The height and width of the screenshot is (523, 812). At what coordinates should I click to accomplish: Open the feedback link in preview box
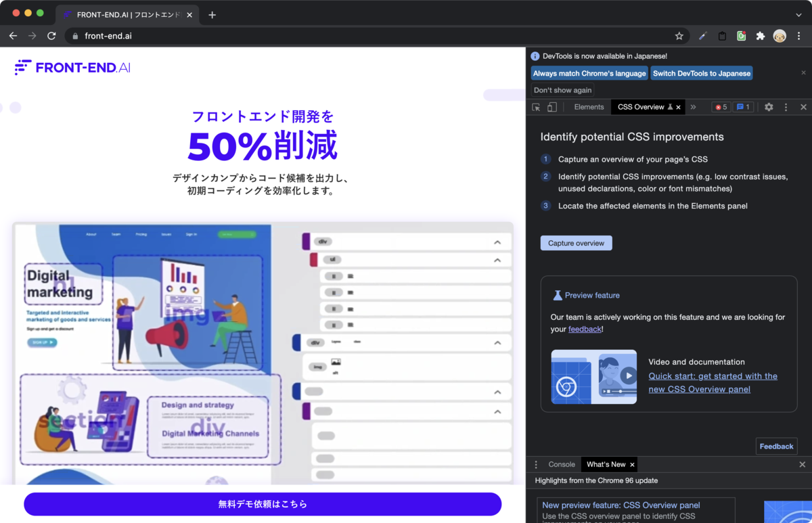[585, 329]
